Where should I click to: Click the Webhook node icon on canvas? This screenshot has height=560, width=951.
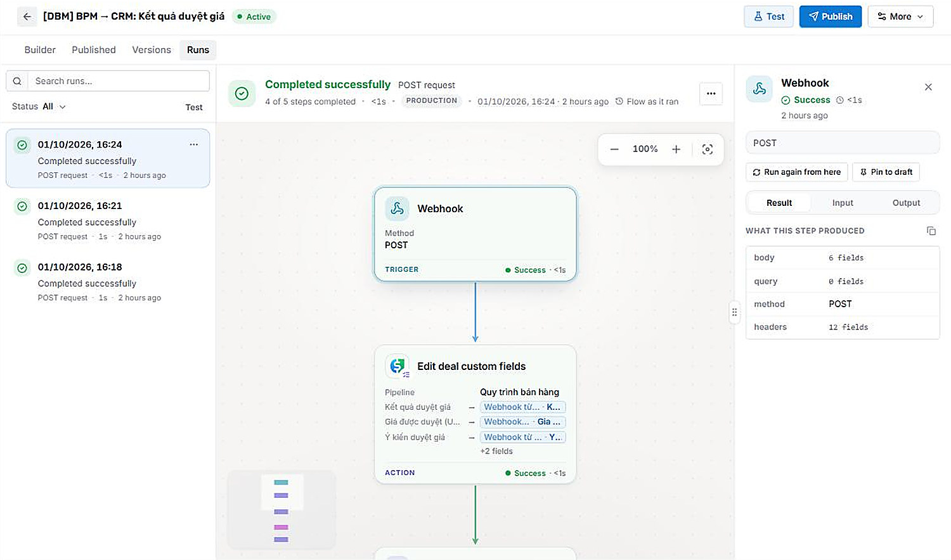397,208
